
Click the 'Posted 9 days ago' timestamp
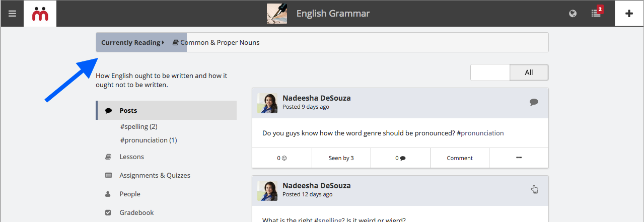point(306,107)
